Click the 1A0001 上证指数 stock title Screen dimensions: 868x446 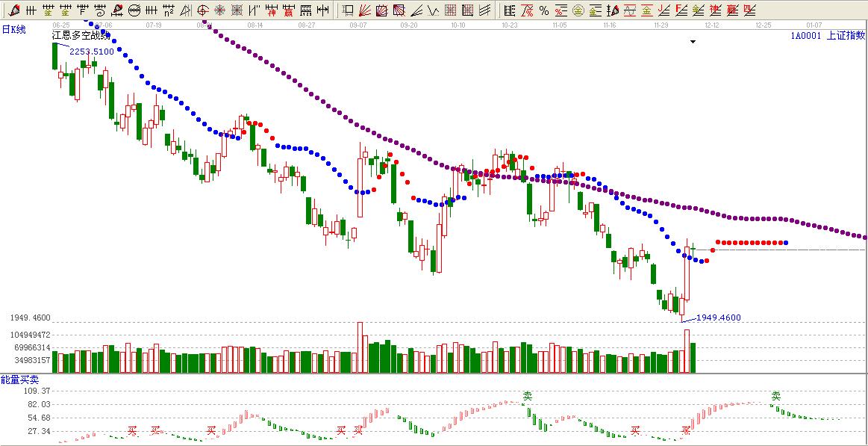[827, 35]
